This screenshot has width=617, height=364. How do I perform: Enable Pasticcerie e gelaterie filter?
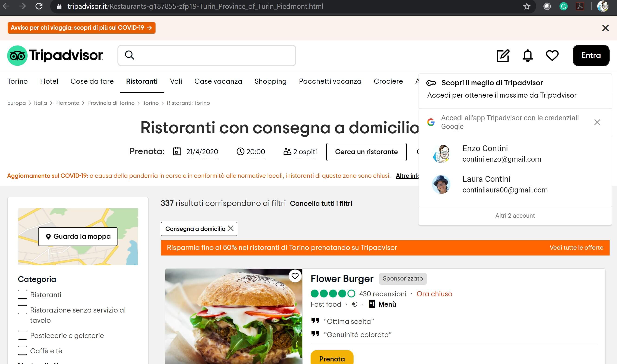click(22, 335)
